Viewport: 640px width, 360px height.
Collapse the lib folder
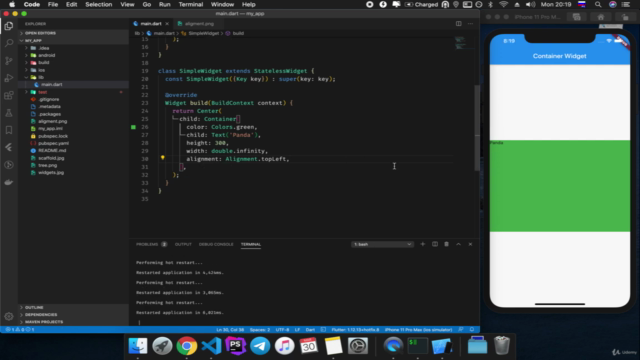tap(41, 77)
